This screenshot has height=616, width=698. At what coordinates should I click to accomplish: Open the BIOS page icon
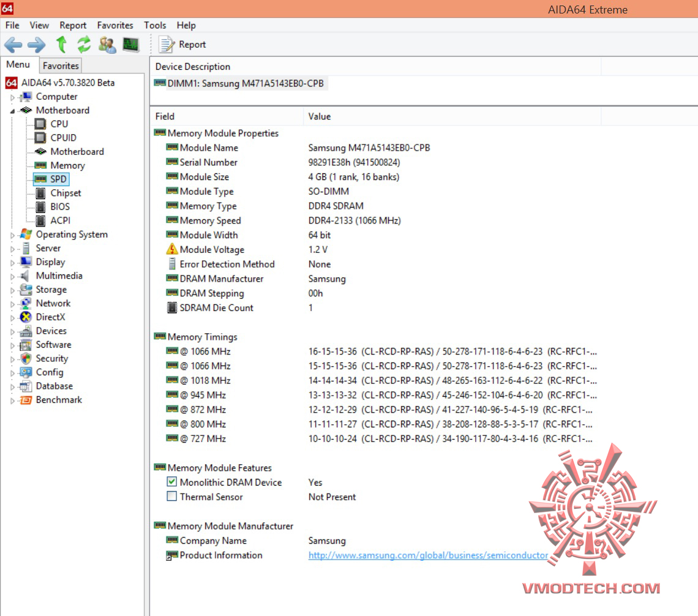[40, 206]
